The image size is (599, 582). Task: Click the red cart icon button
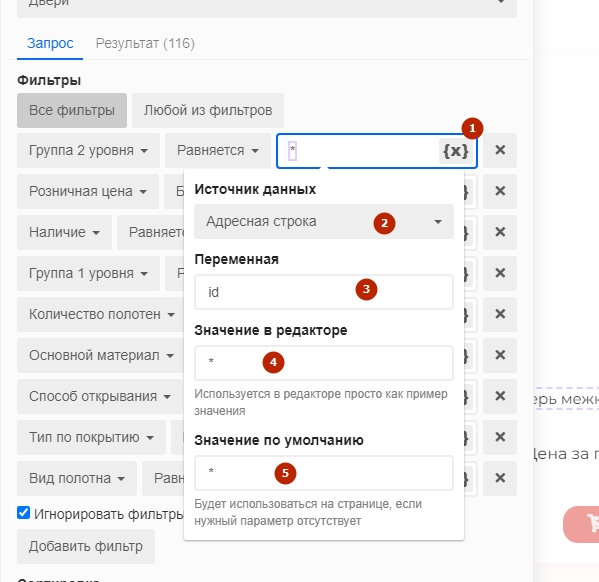(581, 524)
